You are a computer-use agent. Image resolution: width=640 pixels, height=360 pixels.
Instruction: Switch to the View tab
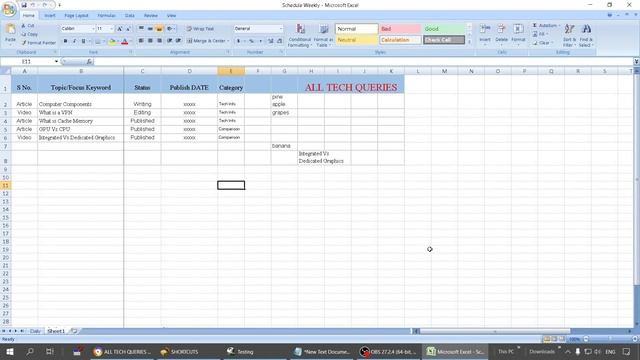(x=171, y=16)
